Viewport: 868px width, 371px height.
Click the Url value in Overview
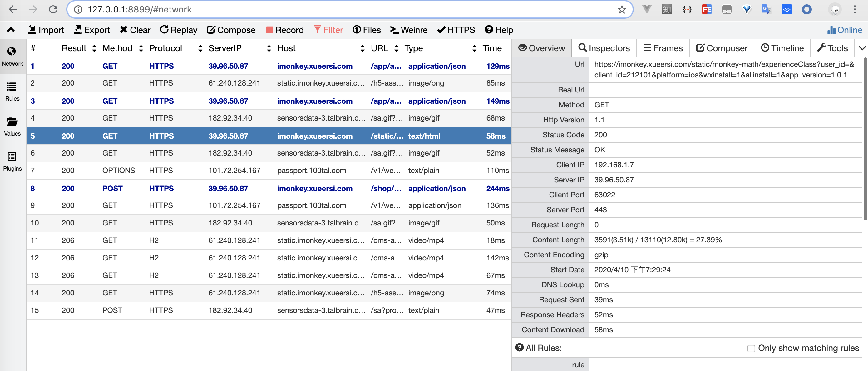click(x=724, y=70)
